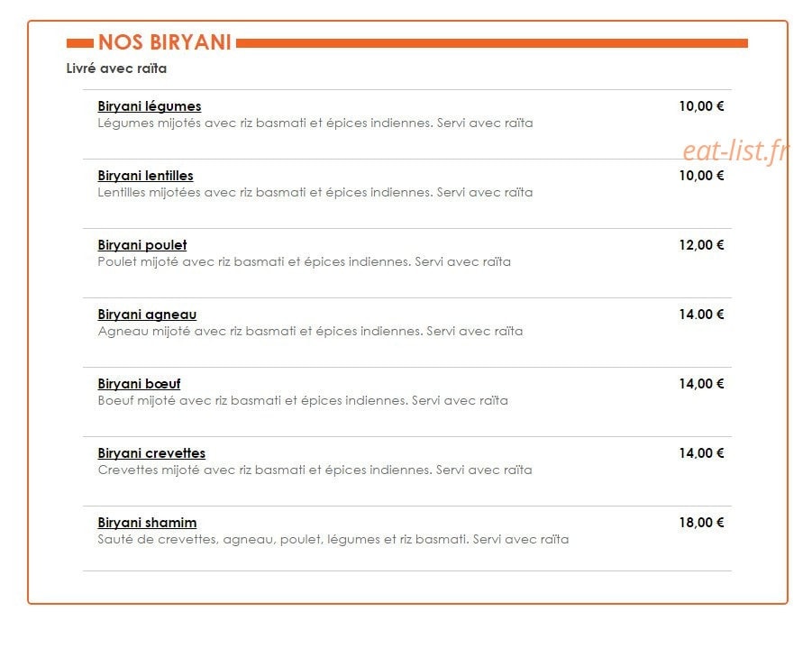
Task: Click the Lentilles mijotées description text
Action: tap(315, 192)
